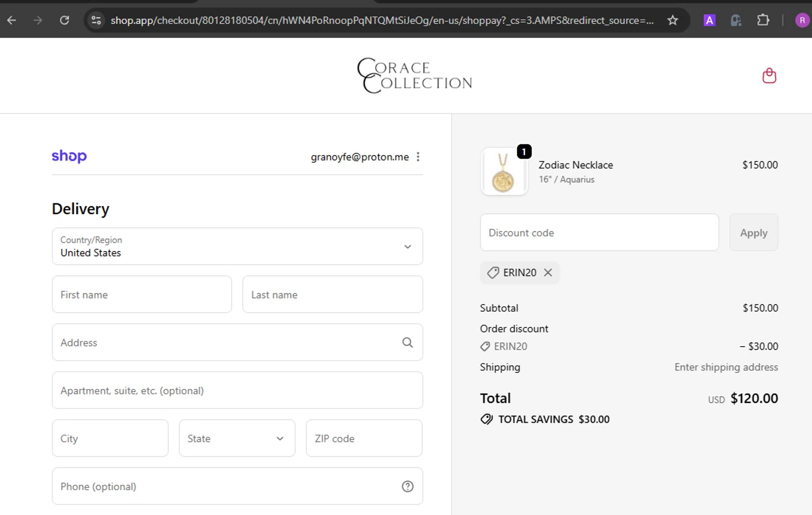This screenshot has height=515, width=812.
Task: Open the State dropdown
Action: (x=237, y=438)
